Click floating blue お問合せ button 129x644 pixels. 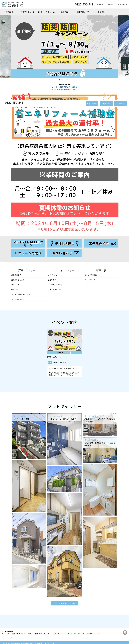pos(121,103)
